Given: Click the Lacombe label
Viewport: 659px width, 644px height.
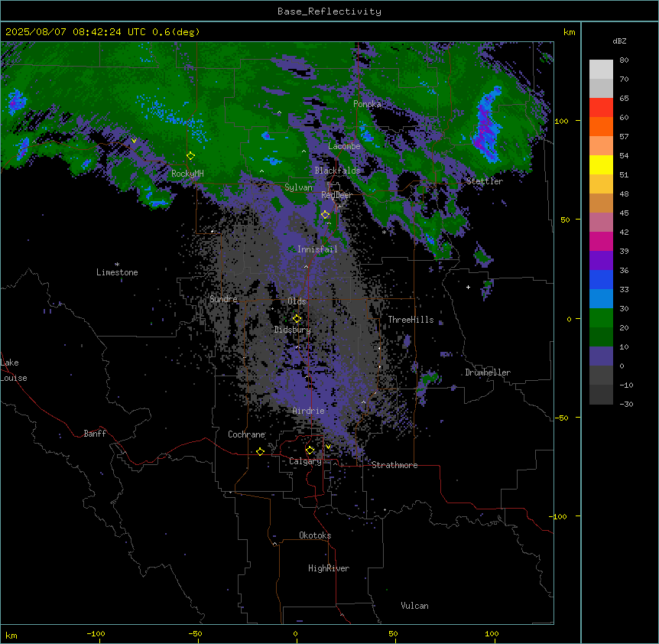Looking at the screenshot, I should click(x=344, y=146).
